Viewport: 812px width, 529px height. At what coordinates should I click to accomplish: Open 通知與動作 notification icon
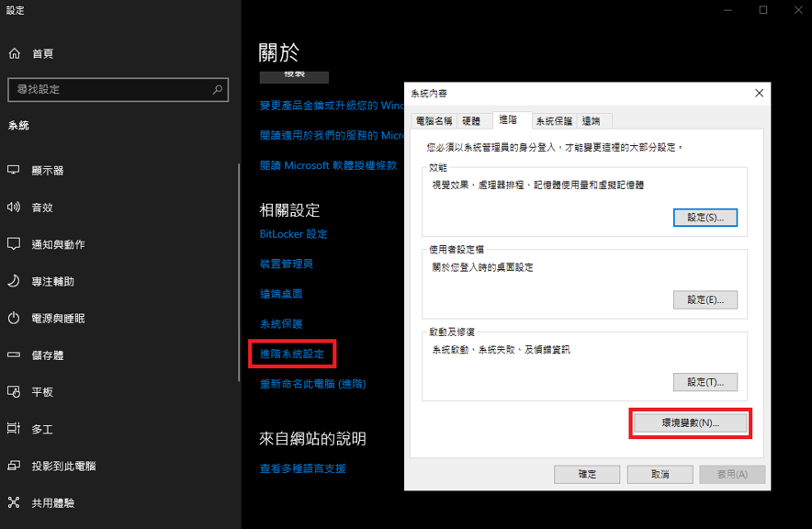click(x=14, y=243)
